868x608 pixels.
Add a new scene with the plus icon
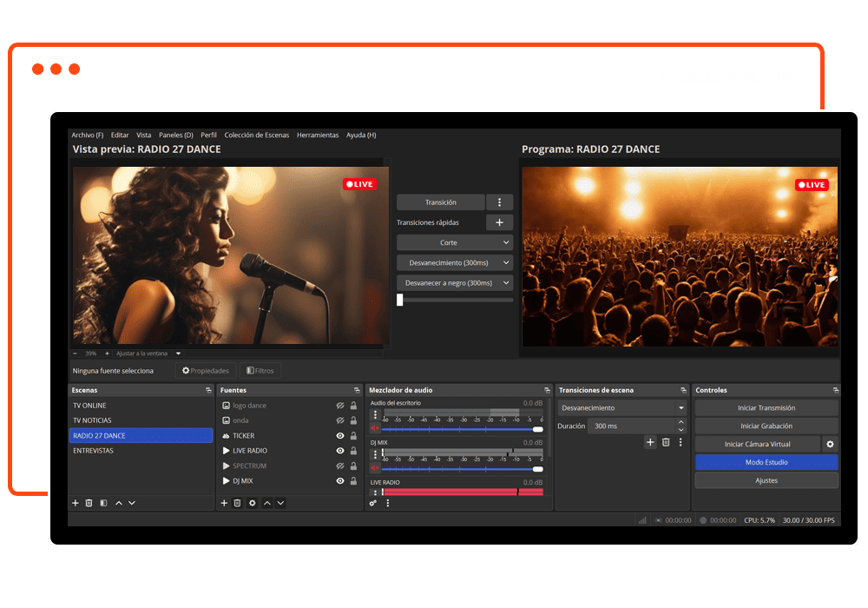coord(75,503)
